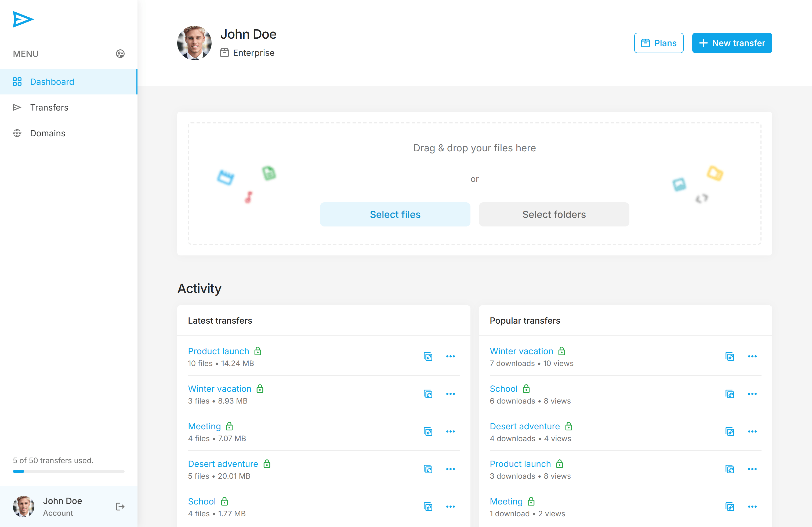Copy link for School under Popular transfers
This screenshot has height=527, width=812.
[730, 394]
